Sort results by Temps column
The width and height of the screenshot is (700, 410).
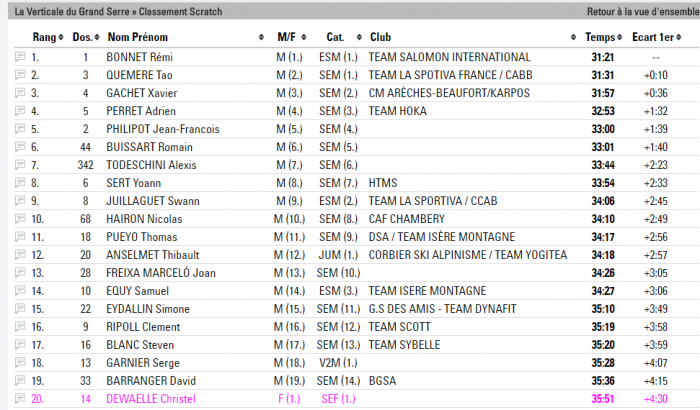pyautogui.click(x=619, y=37)
